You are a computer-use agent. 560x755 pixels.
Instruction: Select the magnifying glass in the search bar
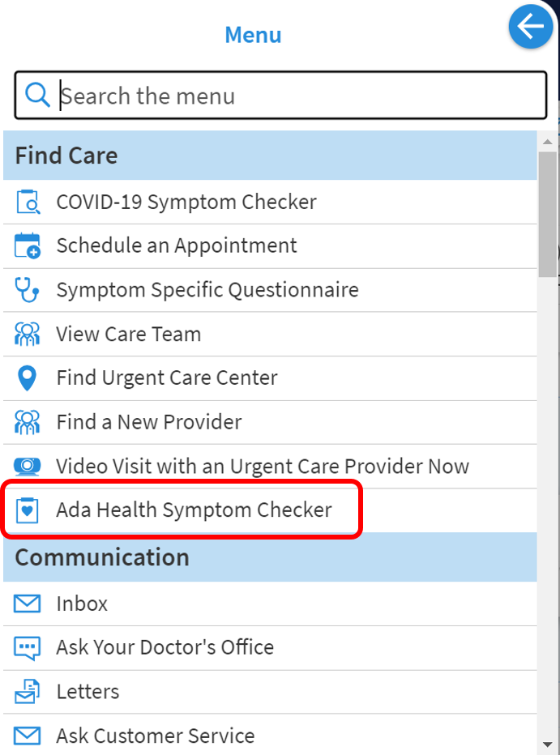coord(36,95)
